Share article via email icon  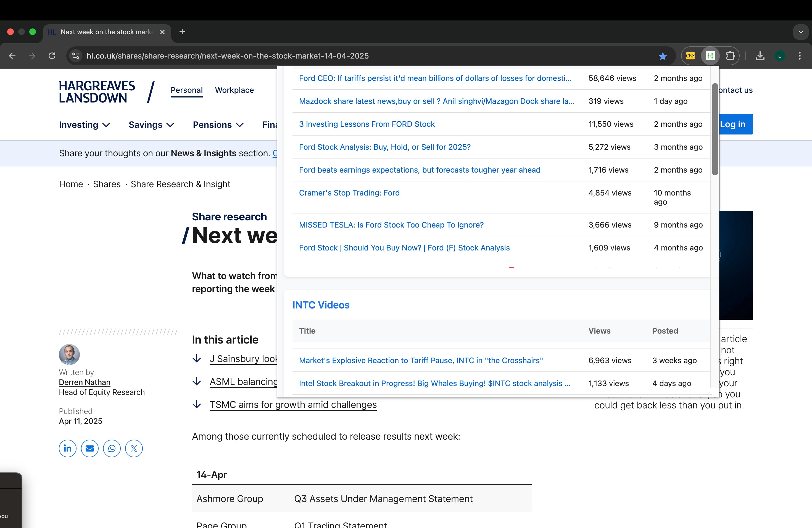pyautogui.click(x=90, y=448)
